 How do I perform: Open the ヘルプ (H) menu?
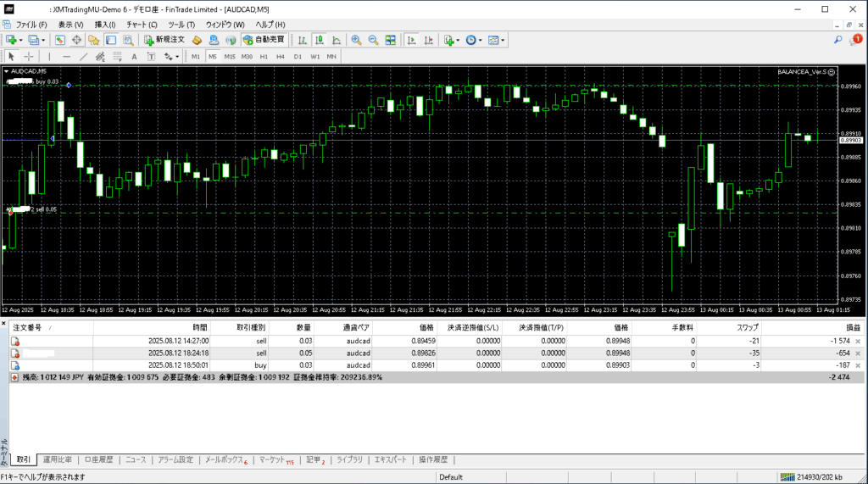(x=270, y=25)
